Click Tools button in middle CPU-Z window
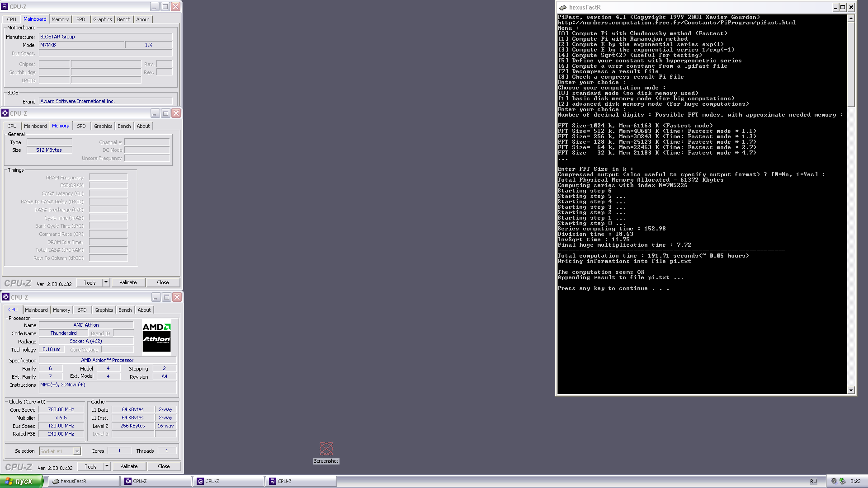The image size is (868, 488). [90, 282]
